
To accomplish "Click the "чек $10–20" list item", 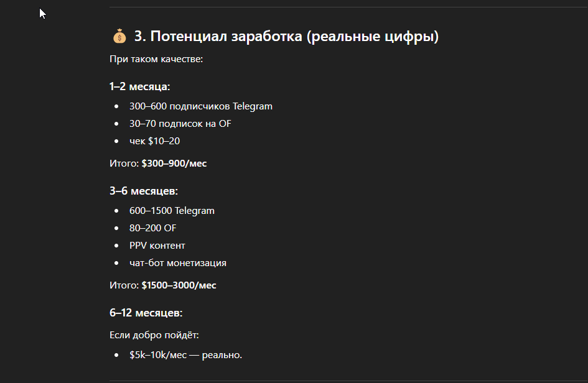I will click(154, 141).
